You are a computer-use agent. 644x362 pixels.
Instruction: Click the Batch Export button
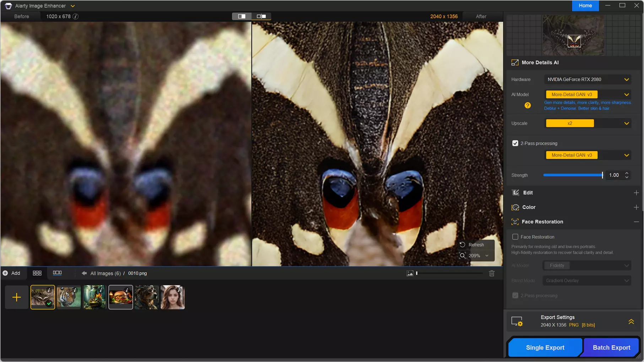(611, 347)
